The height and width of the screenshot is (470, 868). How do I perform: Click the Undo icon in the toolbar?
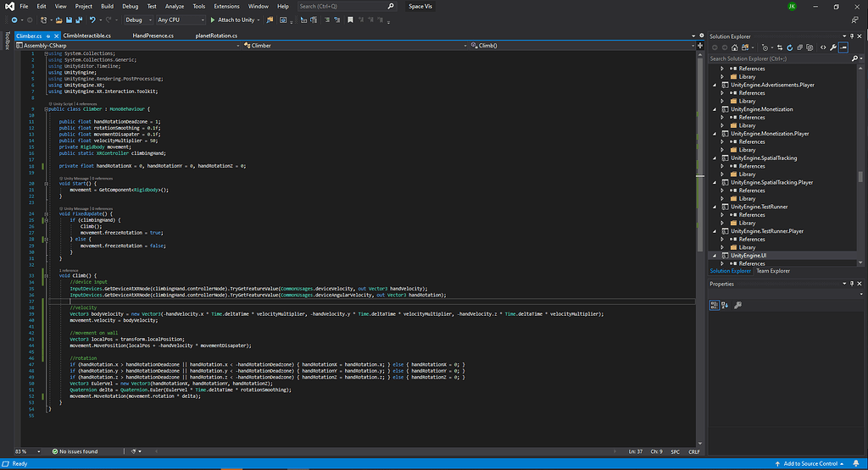click(x=92, y=19)
